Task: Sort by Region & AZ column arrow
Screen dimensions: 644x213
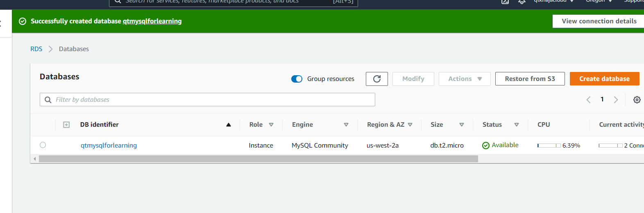Action: point(410,125)
